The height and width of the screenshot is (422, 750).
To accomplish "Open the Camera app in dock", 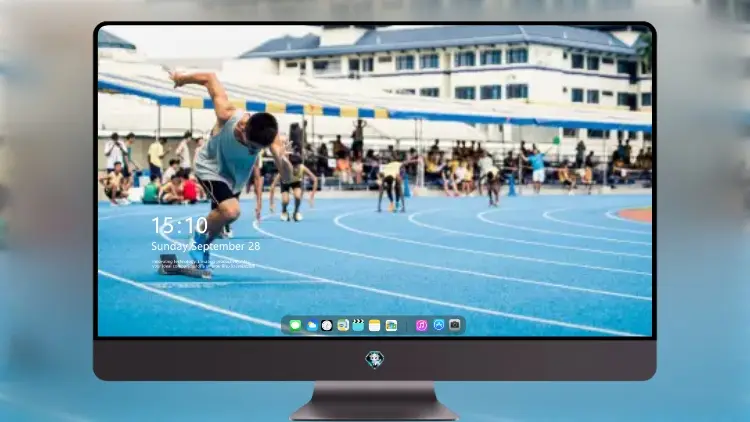I will (x=455, y=325).
